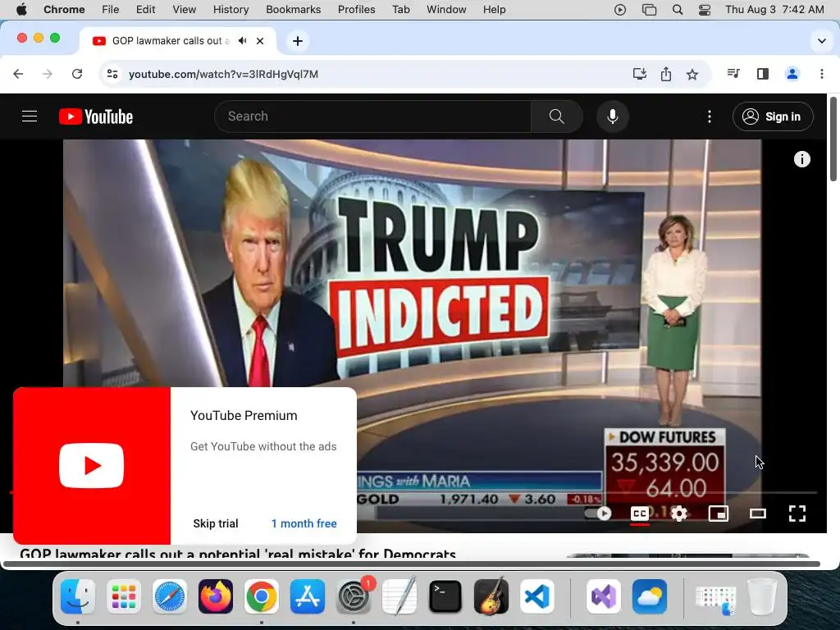Viewport: 840px width, 630px height.
Task: Toggle closed captions CC button
Action: point(640,514)
